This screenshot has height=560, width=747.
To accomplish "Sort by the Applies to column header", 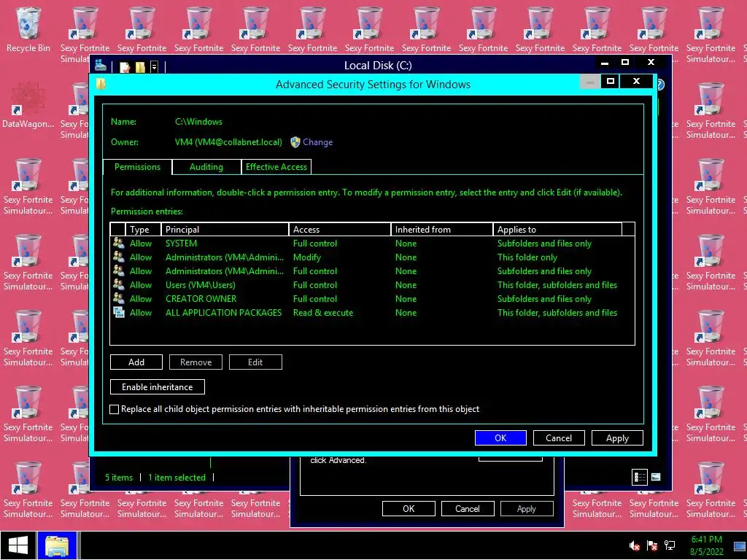I will point(557,230).
